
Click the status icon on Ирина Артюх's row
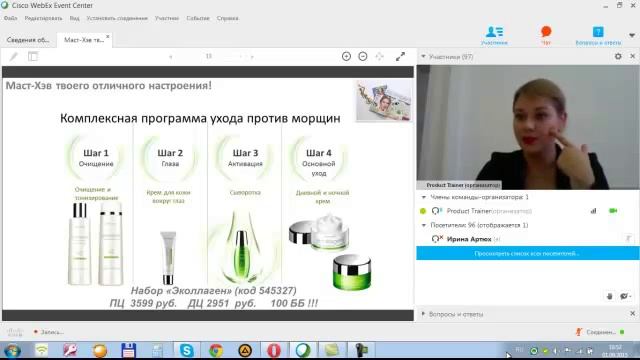629,239
